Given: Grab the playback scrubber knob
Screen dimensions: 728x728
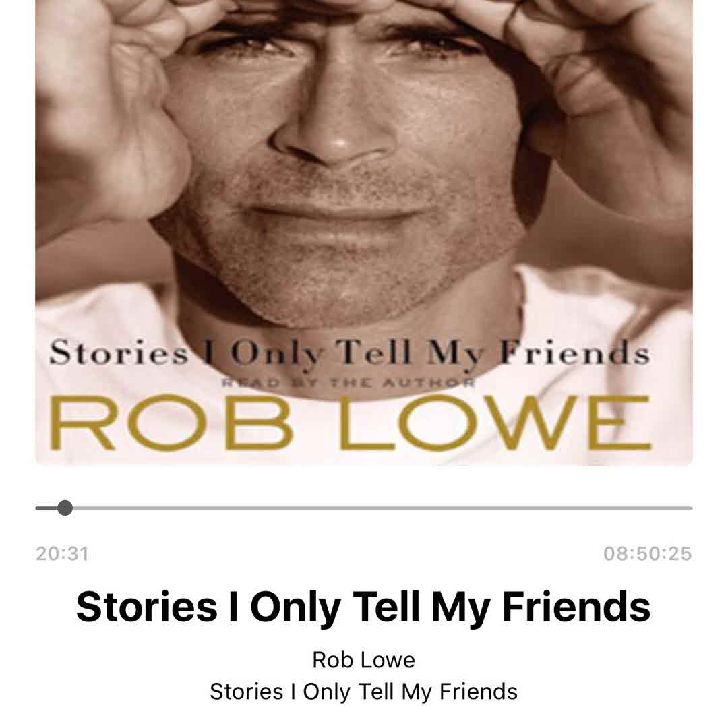Looking at the screenshot, I should coord(65,508).
